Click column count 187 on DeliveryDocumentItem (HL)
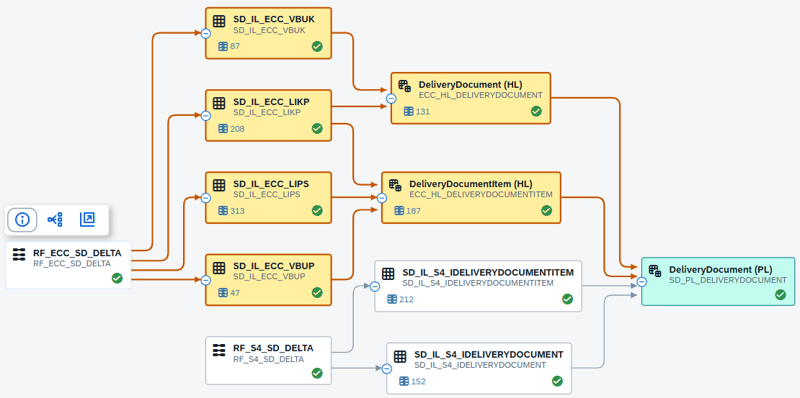The image size is (800, 398). click(x=413, y=211)
